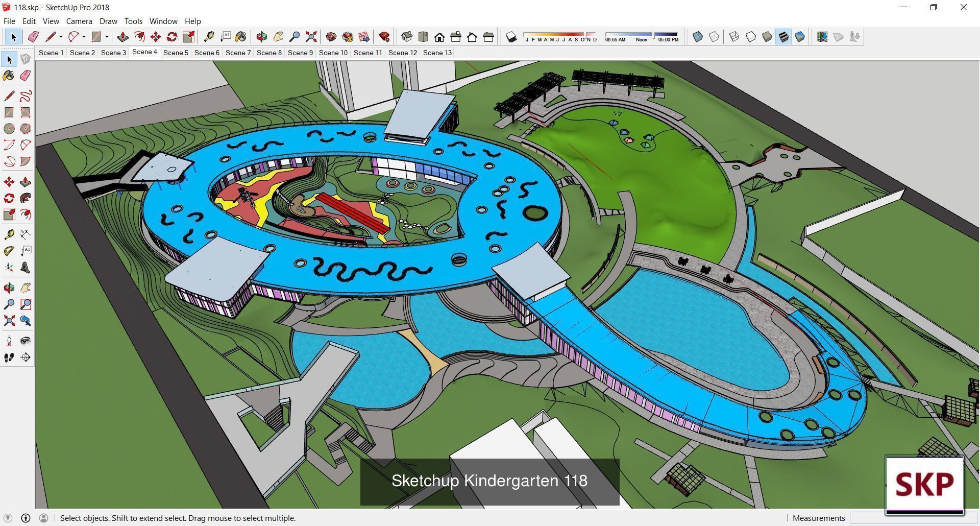Pick the Circle tool in left toolbar
This screenshot has height=526, width=980.
(9, 129)
